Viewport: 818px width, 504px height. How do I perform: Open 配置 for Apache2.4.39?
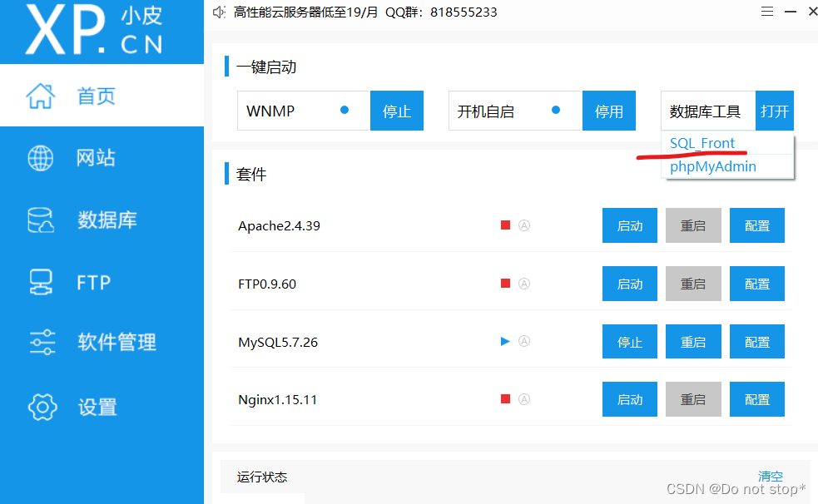(x=757, y=225)
